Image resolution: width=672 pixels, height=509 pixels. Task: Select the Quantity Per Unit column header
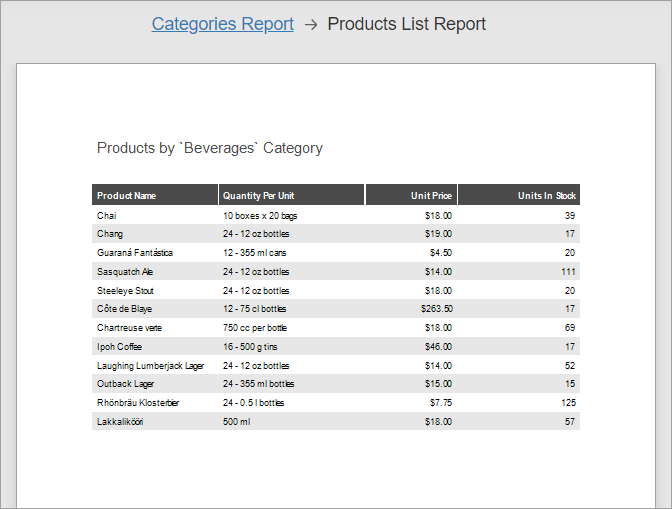[258, 196]
